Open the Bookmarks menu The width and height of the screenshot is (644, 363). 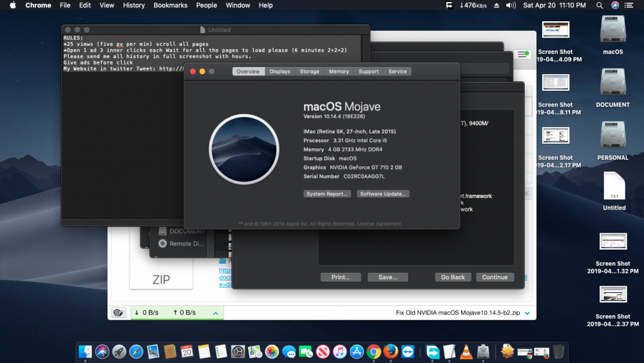[x=171, y=5]
